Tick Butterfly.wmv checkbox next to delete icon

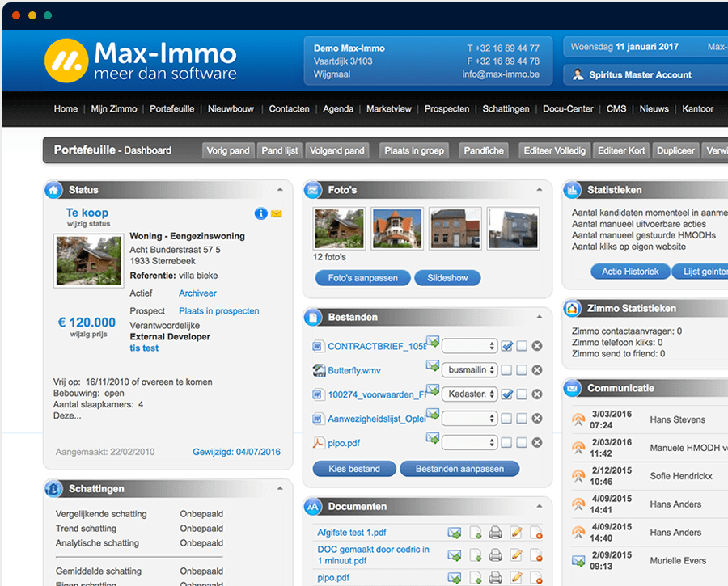coord(522,370)
